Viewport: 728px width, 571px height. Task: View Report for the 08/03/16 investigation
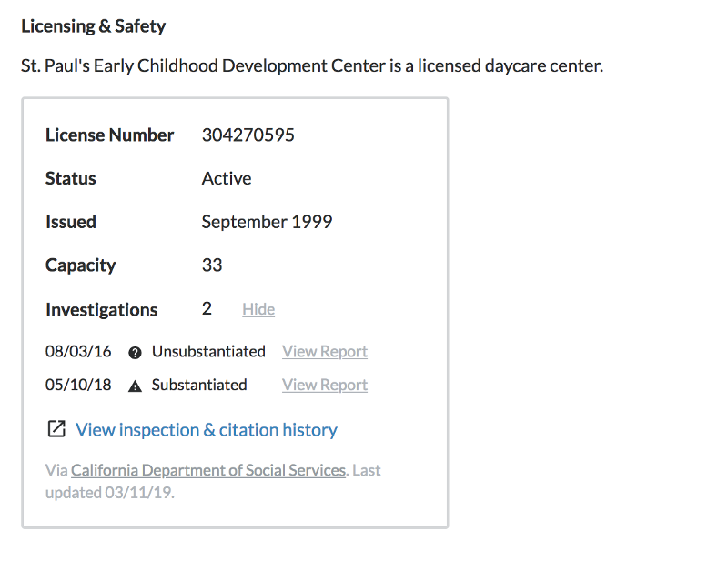(x=325, y=352)
